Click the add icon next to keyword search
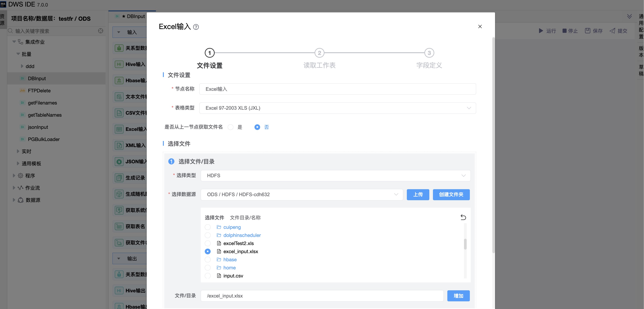The height and width of the screenshot is (309, 644). (x=101, y=31)
